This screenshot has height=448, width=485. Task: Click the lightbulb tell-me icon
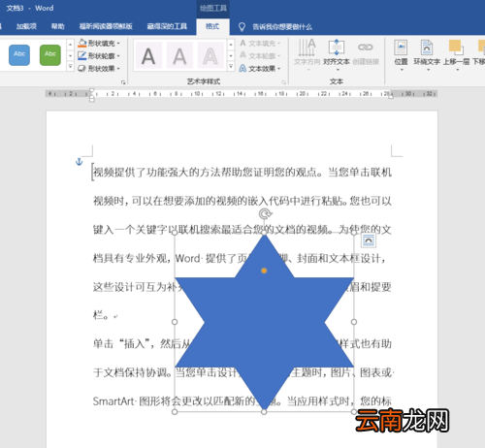[x=242, y=27]
